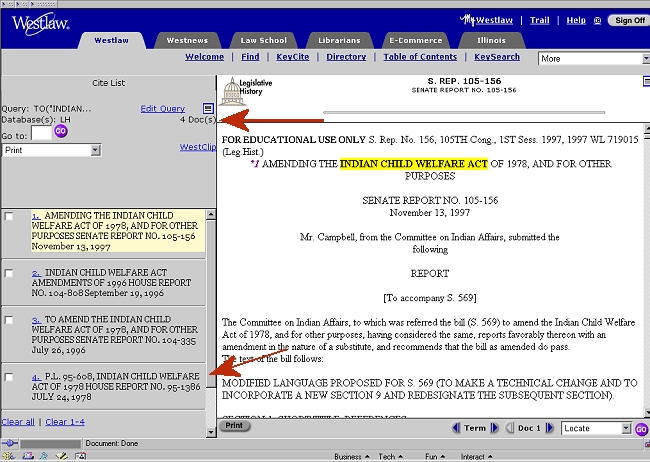
Task: Check the box for result 2 House Report 104-808
Action: coord(9,273)
